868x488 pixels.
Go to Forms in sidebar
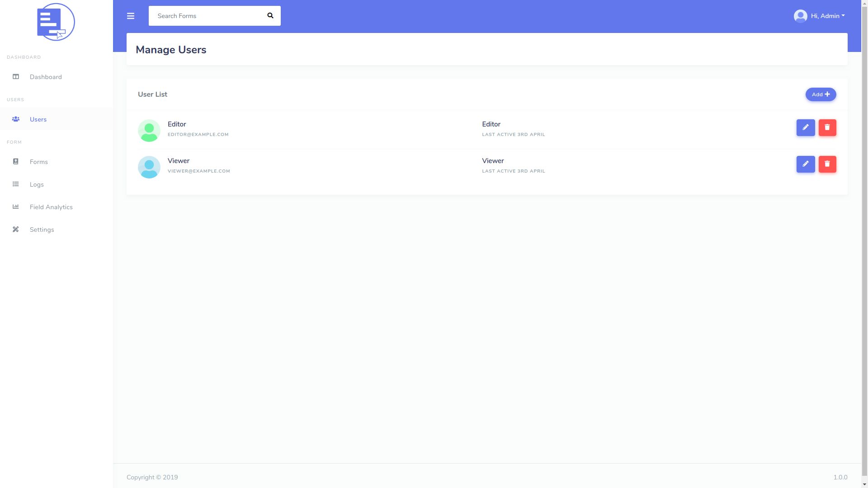39,162
